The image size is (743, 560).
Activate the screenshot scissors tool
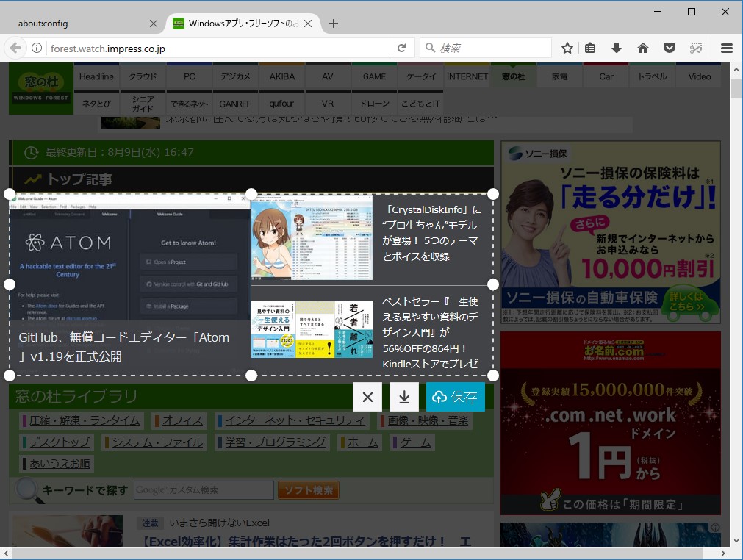695,47
